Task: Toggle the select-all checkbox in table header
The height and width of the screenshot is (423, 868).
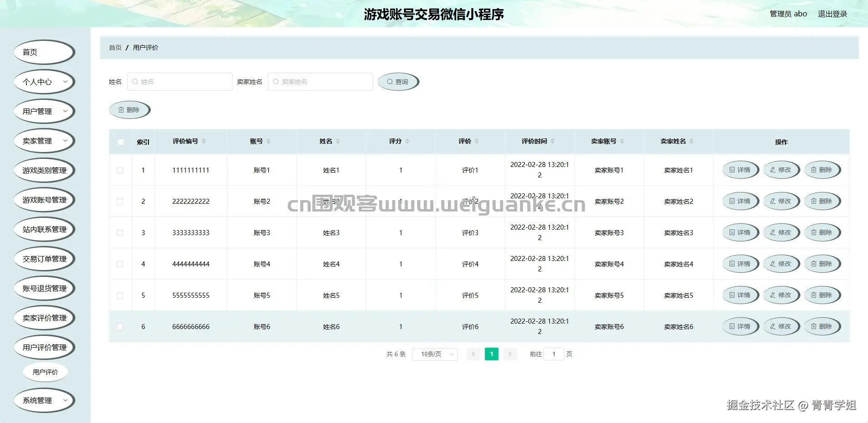Action: tap(120, 142)
